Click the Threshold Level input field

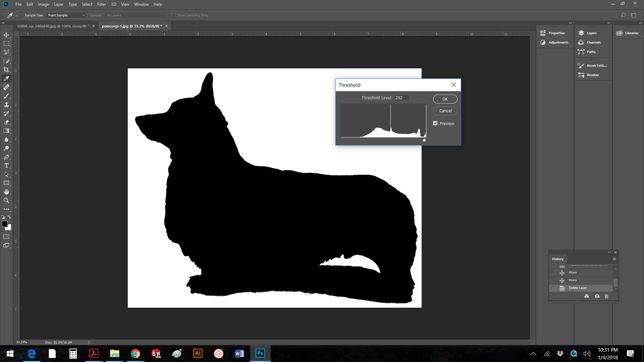coord(401,98)
